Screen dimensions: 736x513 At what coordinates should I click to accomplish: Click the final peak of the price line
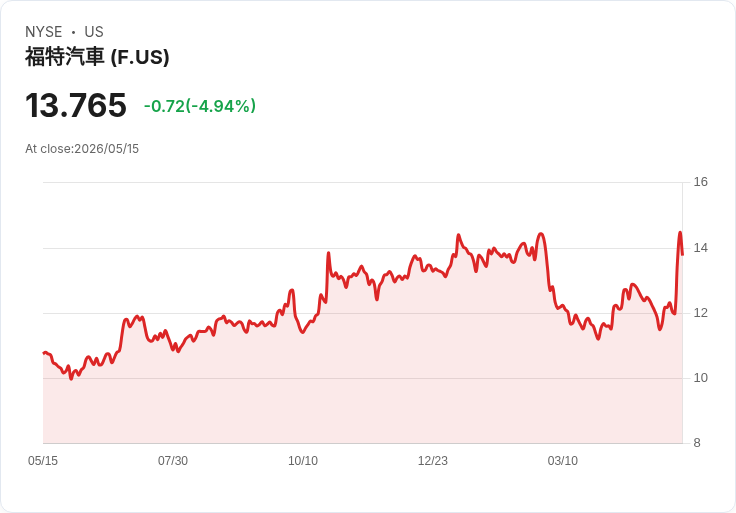tap(680, 232)
